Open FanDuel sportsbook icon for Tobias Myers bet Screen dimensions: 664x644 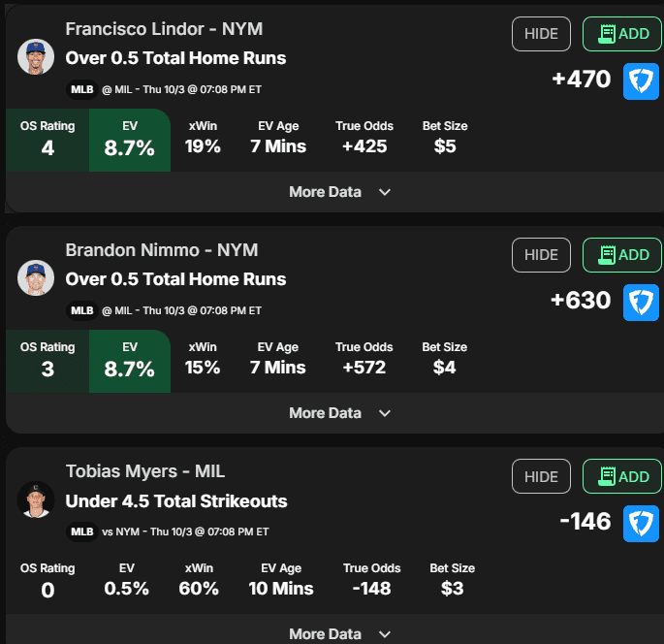(x=641, y=524)
